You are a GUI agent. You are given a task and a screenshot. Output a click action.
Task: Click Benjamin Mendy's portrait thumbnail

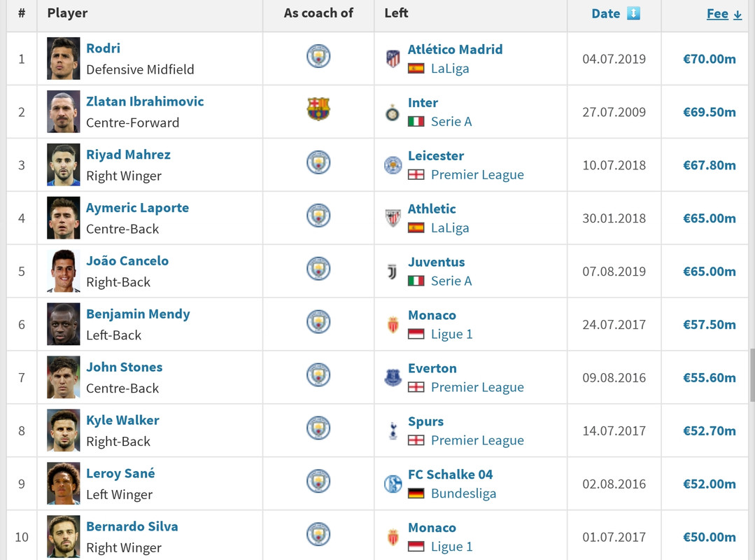[64, 324]
